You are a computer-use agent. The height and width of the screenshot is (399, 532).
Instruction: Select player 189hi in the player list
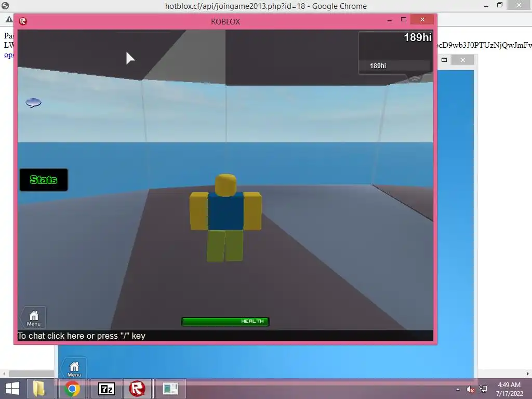pos(395,66)
